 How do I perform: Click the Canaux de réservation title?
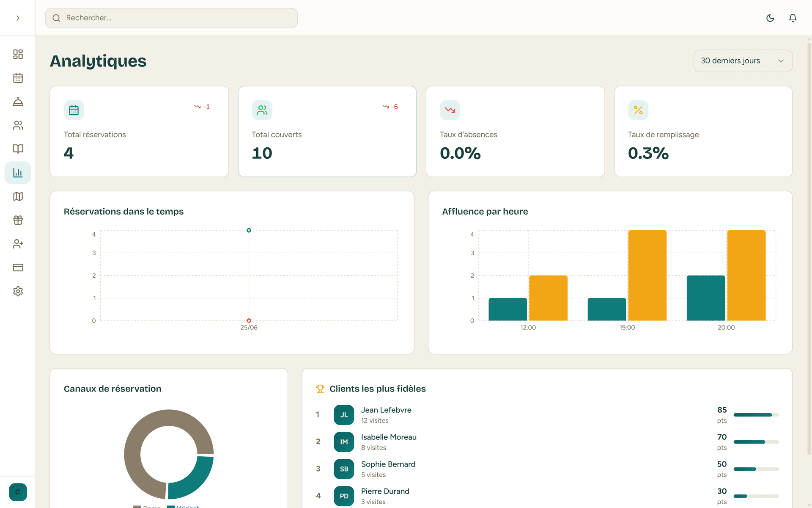tap(112, 389)
